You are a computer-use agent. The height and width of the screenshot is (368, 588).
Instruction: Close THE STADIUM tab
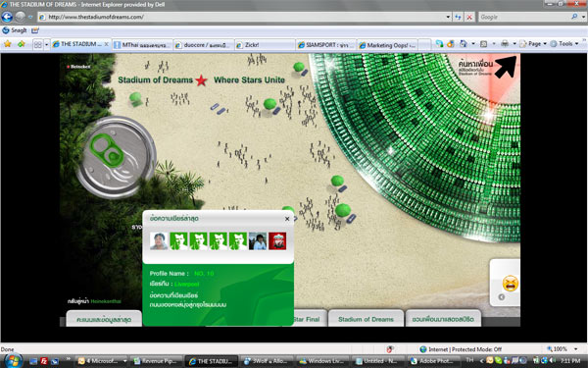point(107,44)
